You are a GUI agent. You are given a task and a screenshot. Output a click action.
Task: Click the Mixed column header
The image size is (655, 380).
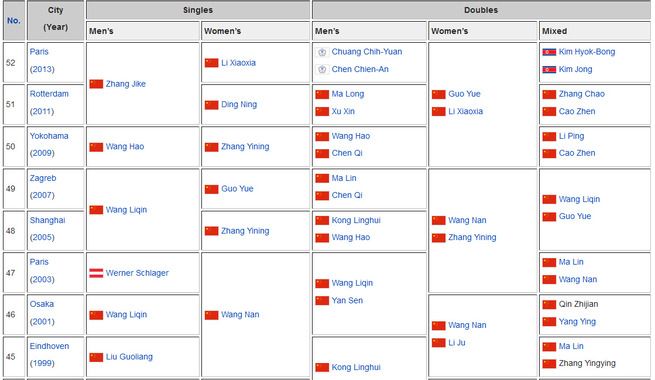tap(595, 31)
